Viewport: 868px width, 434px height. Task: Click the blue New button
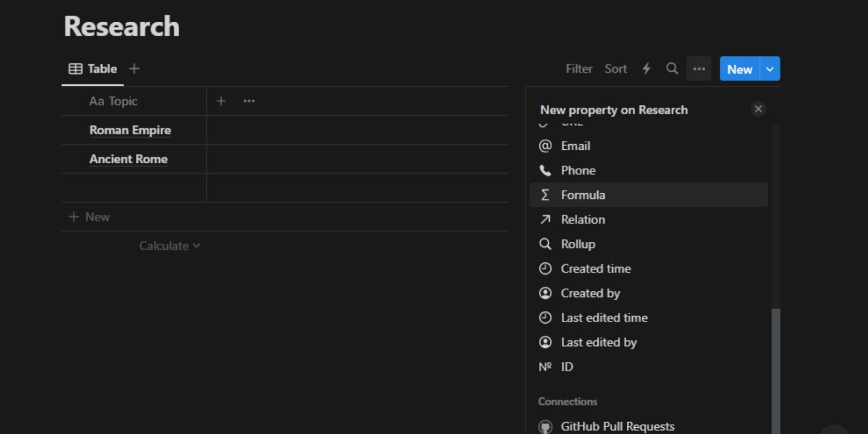pyautogui.click(x=739, y=69)
